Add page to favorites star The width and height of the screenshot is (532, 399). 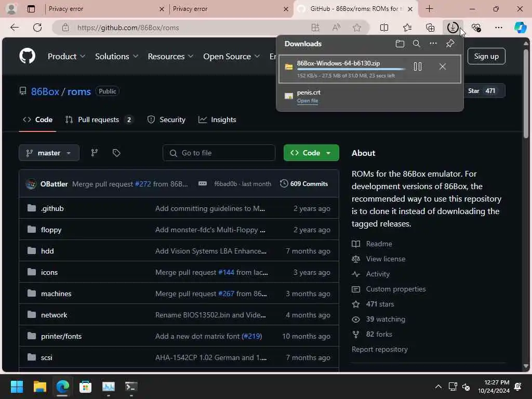pyautogui.click(x=357, y=28)
